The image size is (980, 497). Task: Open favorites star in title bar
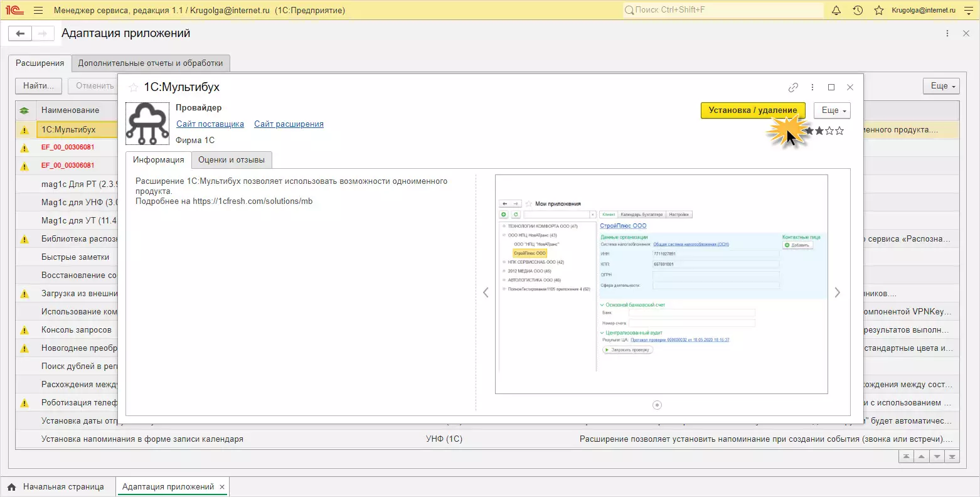click(x=879, y=10)
